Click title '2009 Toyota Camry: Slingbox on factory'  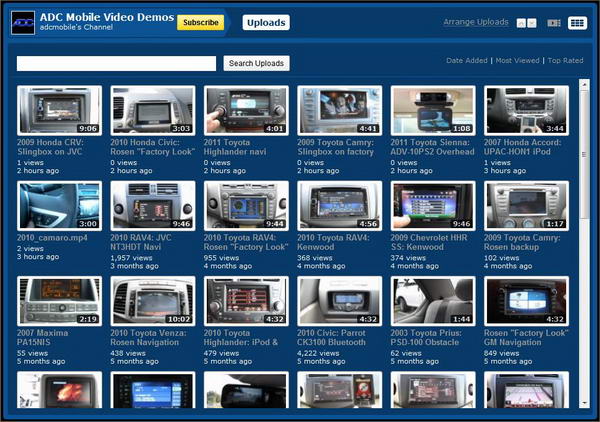click(x=336, y=147)
